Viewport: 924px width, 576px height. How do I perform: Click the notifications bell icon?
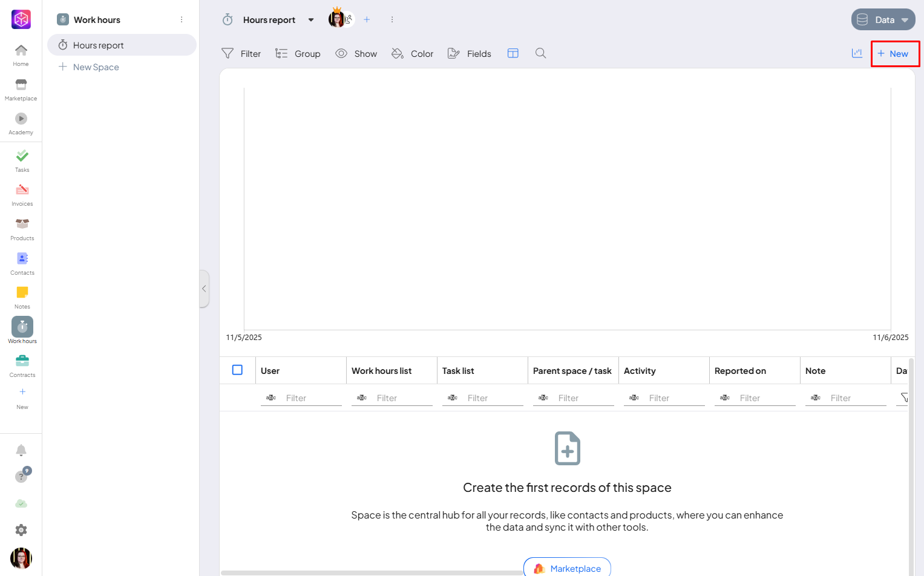coord(21,450)
